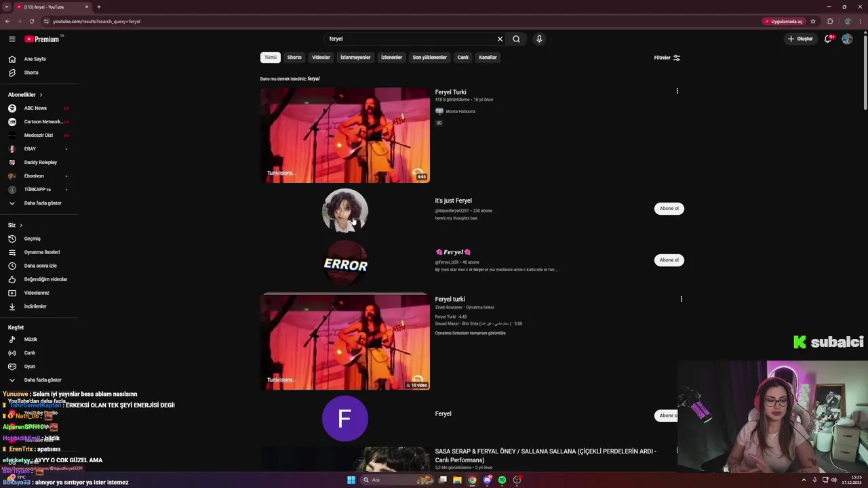868x488 pixels.
Task: Open Müzik under Keşfet
Action: [x=31, y=339]
